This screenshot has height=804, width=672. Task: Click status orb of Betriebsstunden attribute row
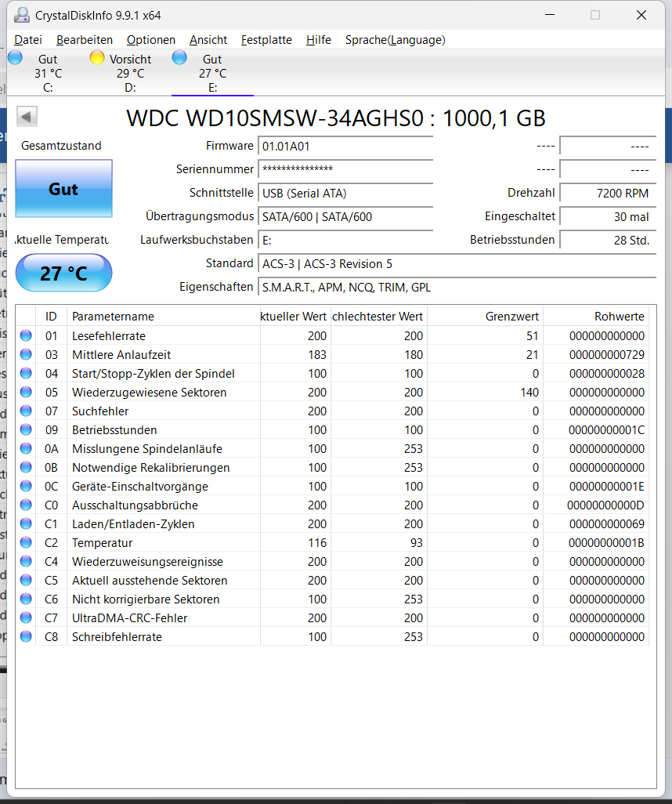click(26, 429)
